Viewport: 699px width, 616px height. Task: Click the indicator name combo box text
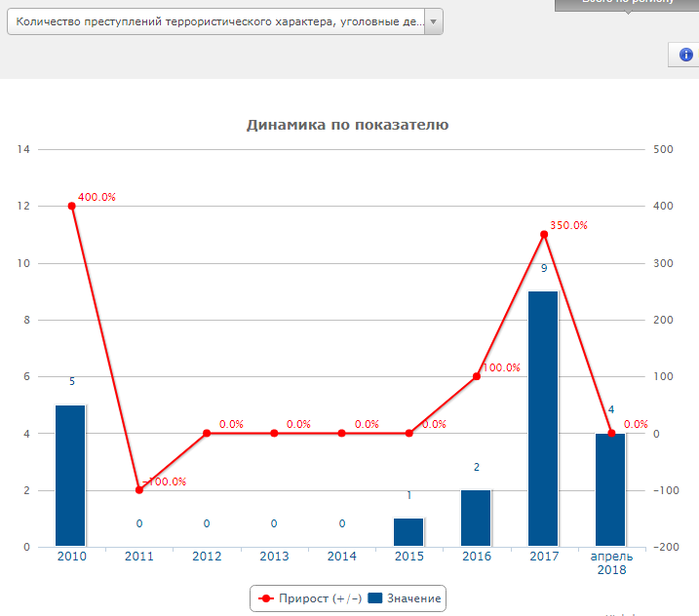pos(214,21)
